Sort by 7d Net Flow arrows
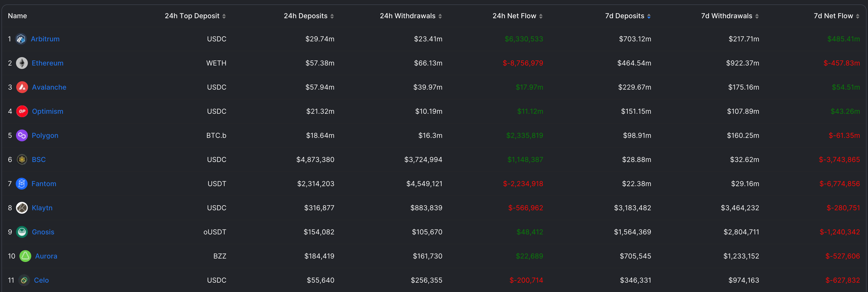Viewport: 868px width, 292px height. click(858, 16)
